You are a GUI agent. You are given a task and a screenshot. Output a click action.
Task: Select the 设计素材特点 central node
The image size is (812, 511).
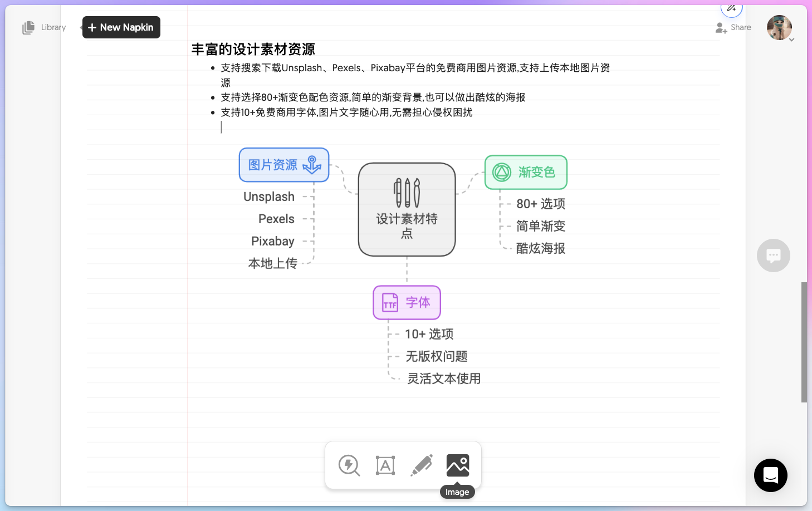coord(407,210)
